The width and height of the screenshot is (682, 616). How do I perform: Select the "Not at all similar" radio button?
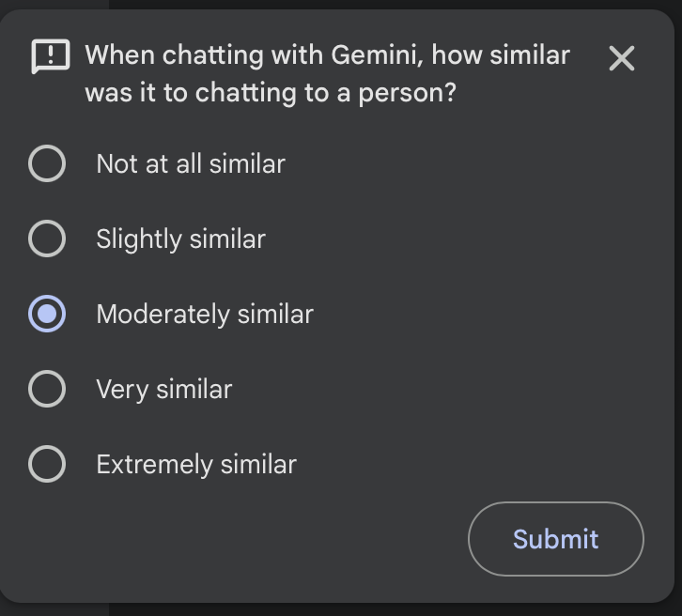[47, 163]
